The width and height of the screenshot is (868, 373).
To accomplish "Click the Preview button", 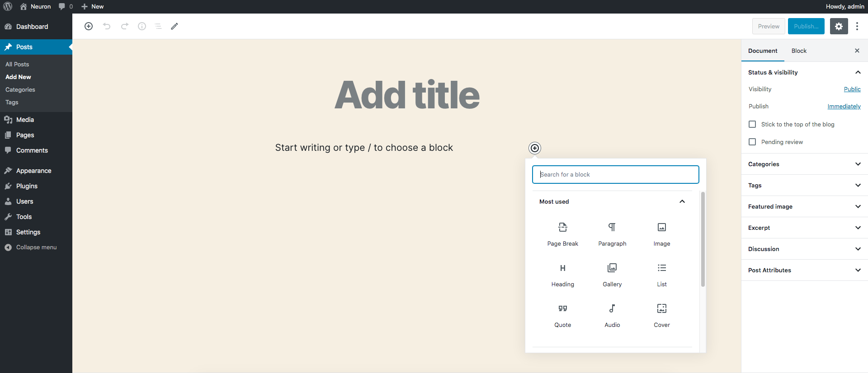I will tap(769, 26).
